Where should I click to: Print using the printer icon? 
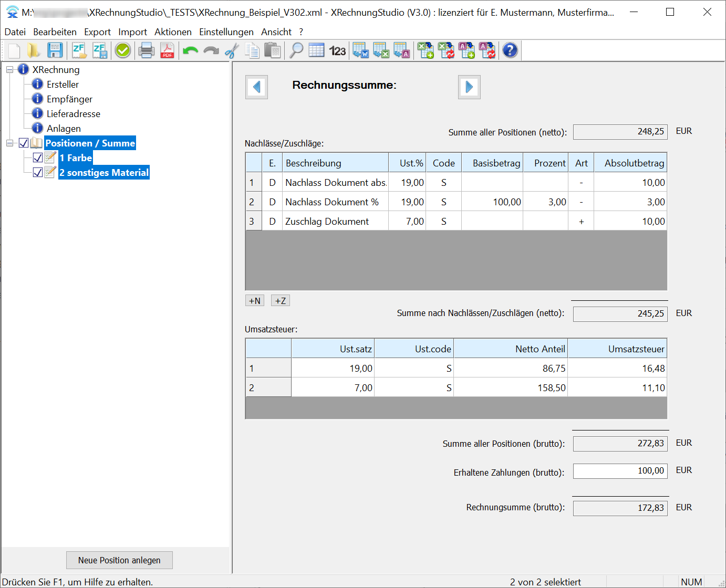(147, 50)
